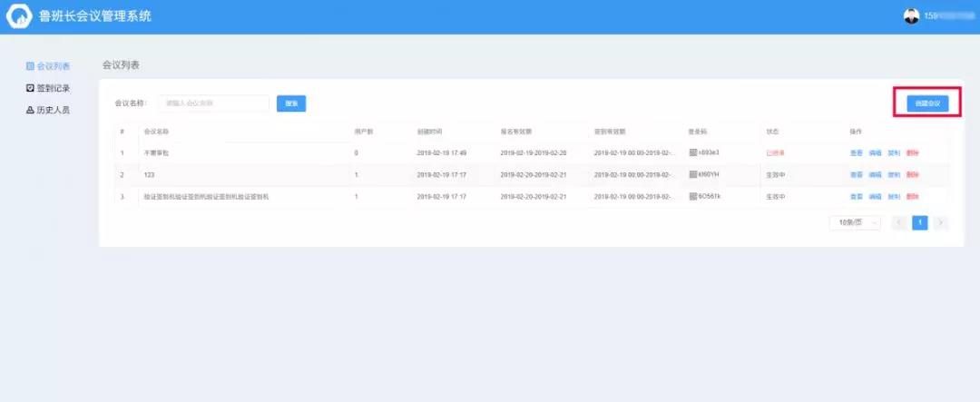
Task: Click the user avatar in the header
Action: coord(911,16)
